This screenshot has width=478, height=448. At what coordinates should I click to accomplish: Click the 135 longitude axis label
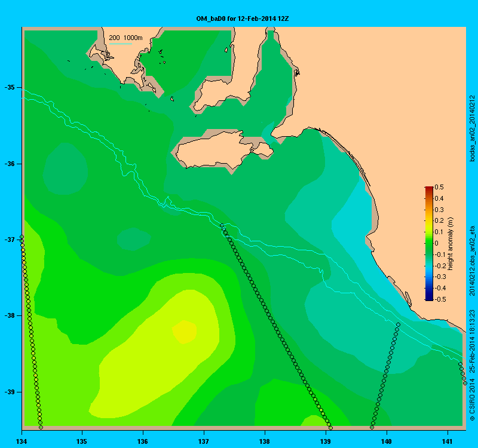point(82,441)
